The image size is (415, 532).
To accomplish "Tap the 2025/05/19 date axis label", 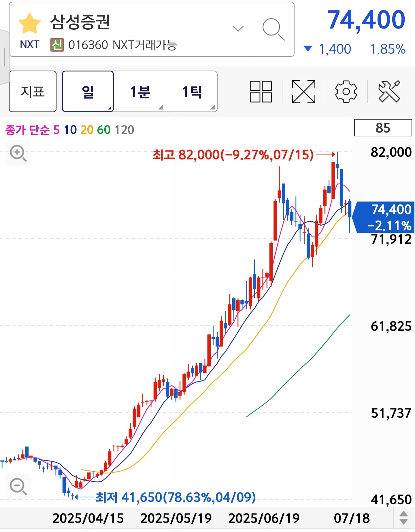I will (x=176, y=518).
